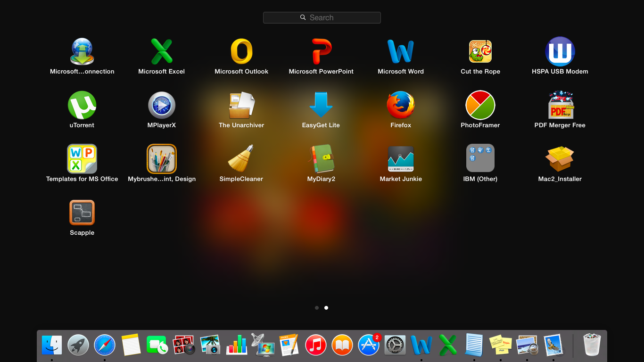Open the IBM (Other) folder
Viewport: 644px width, 362px height.
pyautogui.click(x=480, y=158)
